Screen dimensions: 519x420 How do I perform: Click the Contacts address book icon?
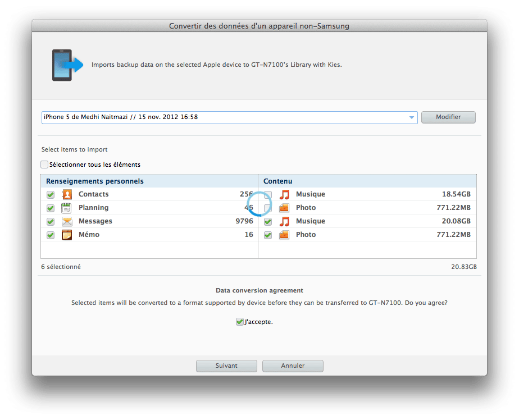(67, 194)
